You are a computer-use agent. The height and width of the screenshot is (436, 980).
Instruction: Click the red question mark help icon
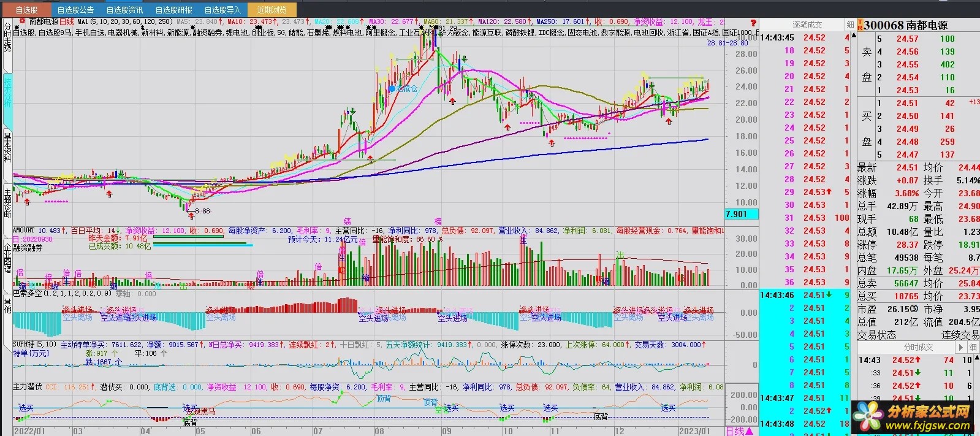point(753,23)
